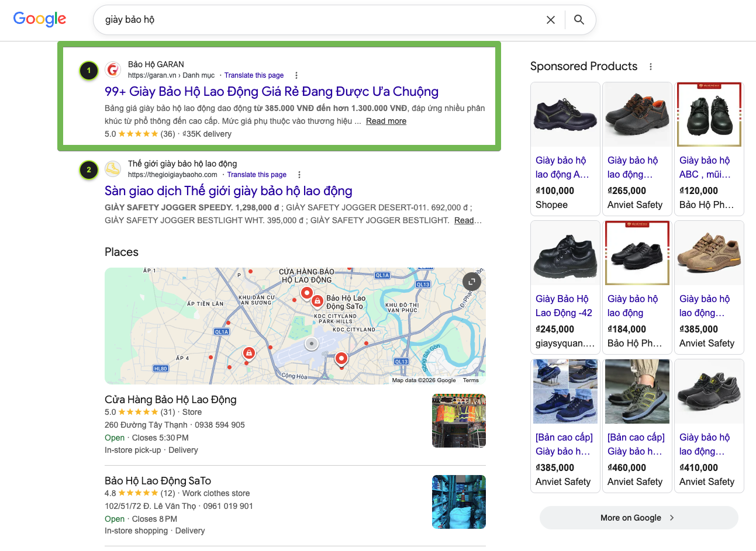Expand the map with the fullscreen icon
Screen dimensions: 756x551
point(472,282)
